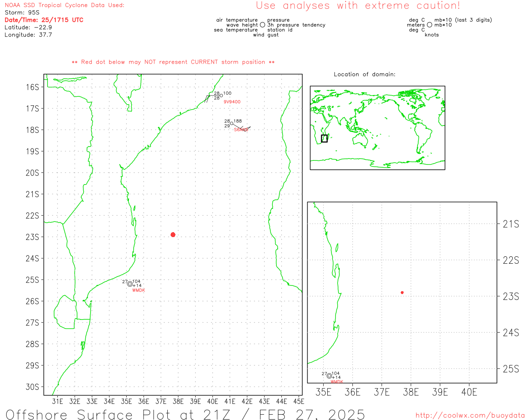Click the '38E' longitude label on main map
Image resolution: width=525 pixels, height=420 pixels.
click(x=178, y=402)
